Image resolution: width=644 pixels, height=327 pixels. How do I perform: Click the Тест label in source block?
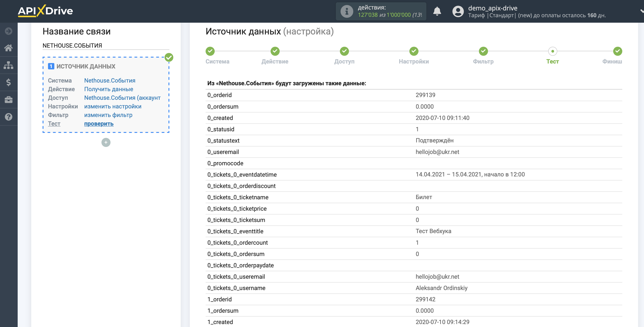pyautogui.click(x=54, y=124)
